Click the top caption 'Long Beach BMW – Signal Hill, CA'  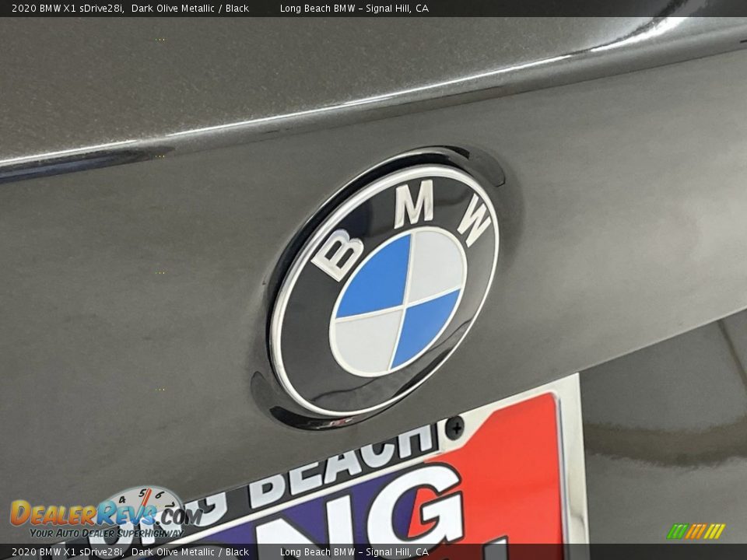point(354,8)
